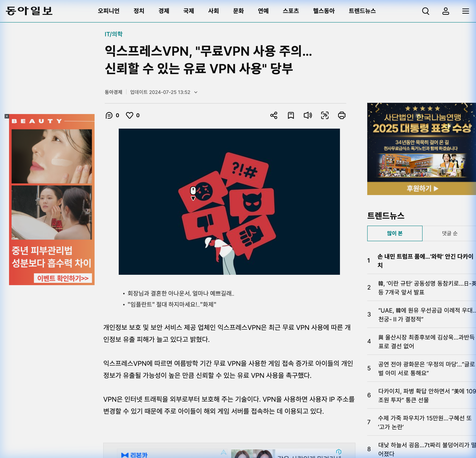Click the 동아경제 source link

(113, 92)
